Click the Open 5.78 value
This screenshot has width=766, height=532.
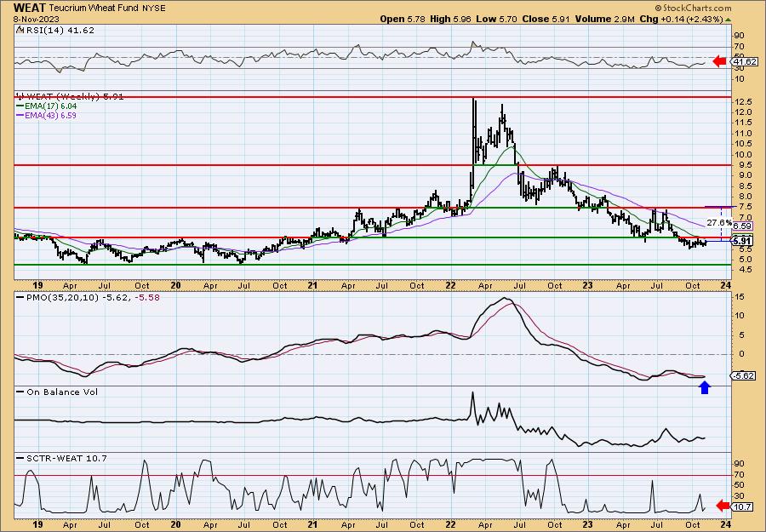(404, 19)
